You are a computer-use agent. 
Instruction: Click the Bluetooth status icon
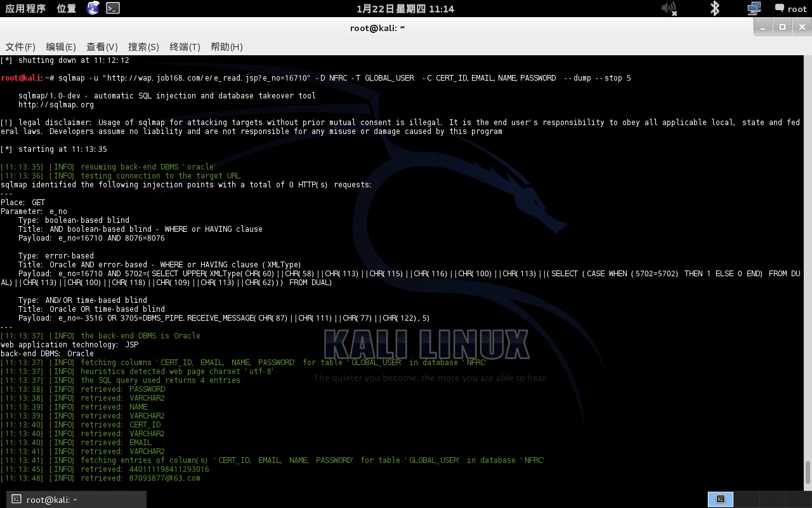tap(715, 8)
